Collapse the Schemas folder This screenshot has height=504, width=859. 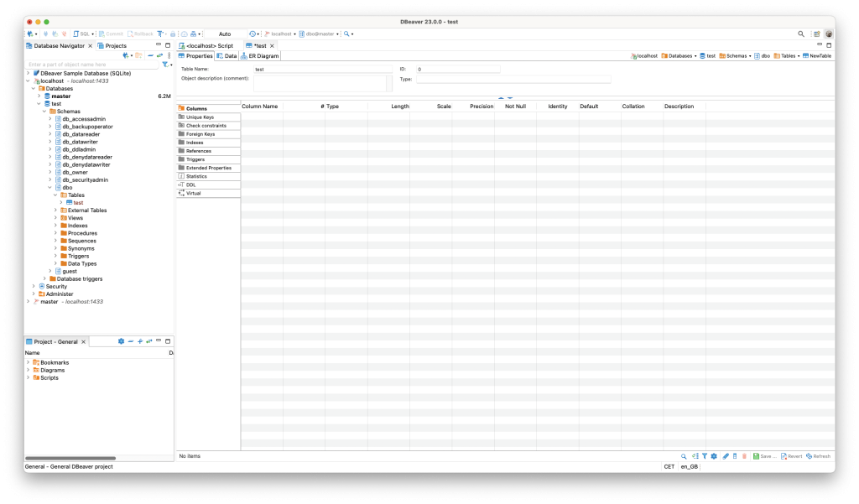click(44, 112)
